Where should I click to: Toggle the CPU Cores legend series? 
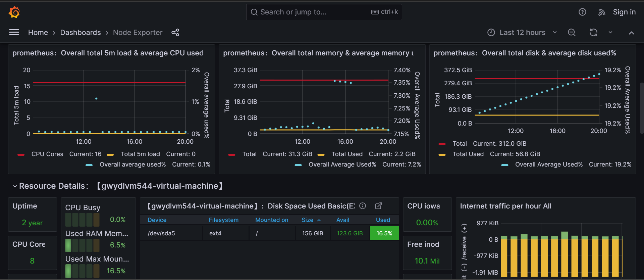47,154
